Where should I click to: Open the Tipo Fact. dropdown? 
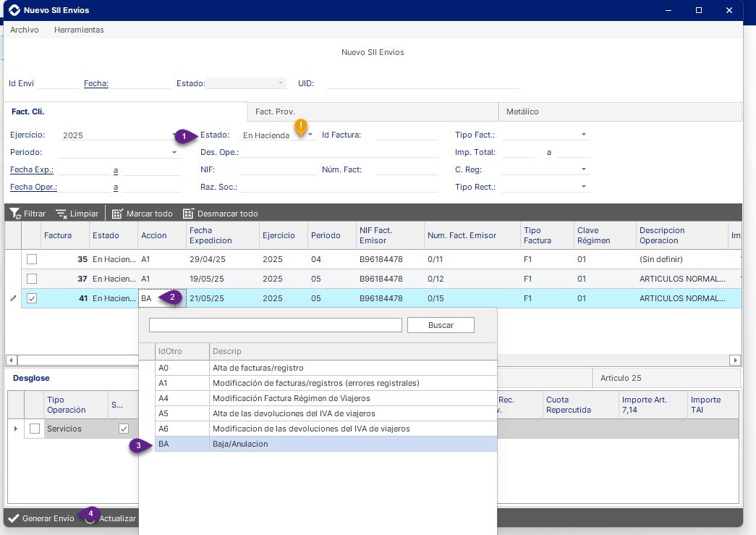tap(583, 135)
